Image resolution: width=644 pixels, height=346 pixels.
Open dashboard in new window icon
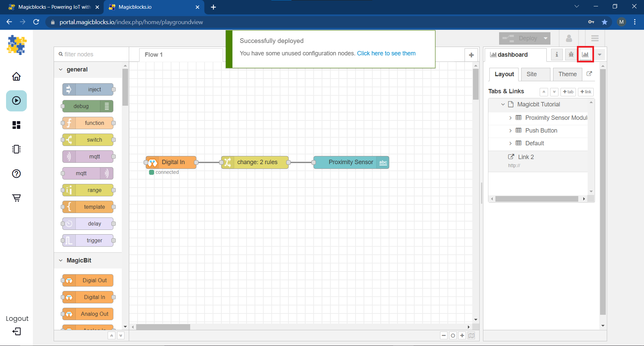point(589,74)
